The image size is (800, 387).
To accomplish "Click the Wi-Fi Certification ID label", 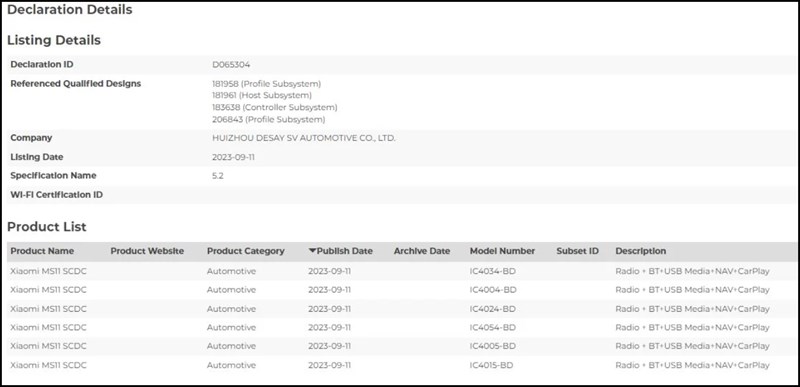I will (x=56, y=195).
